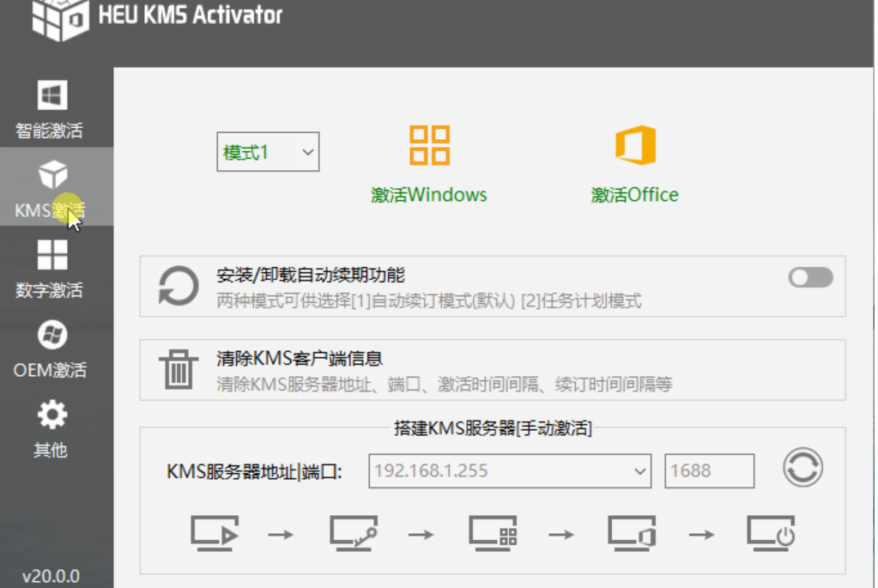Click 激活Office green text

[x=635, y=194]
